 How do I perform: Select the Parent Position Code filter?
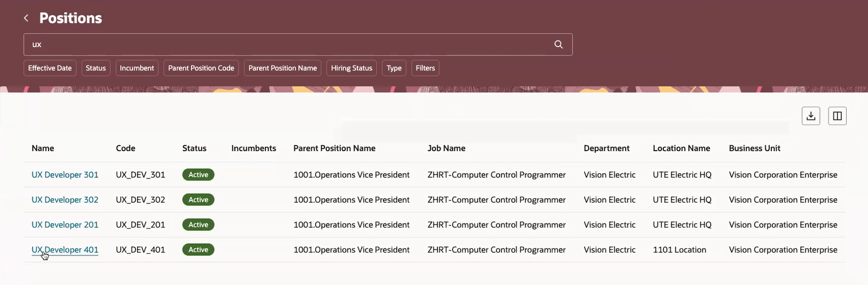(x=201, y=68)
